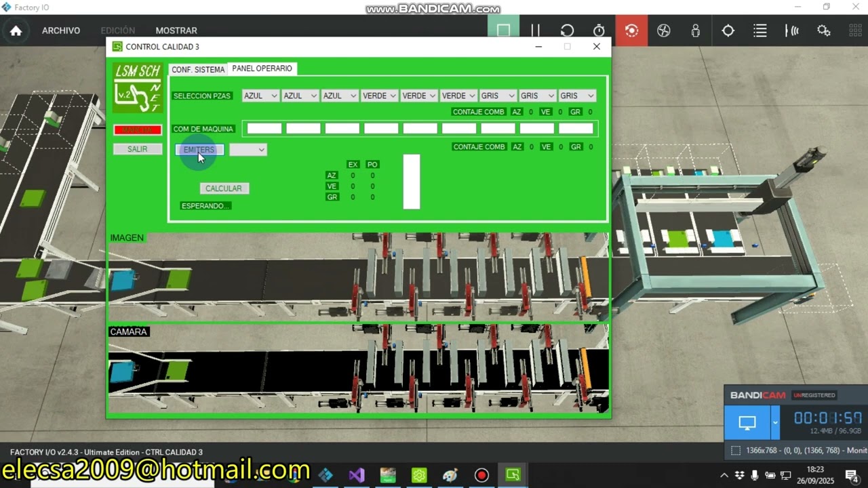Open the network tray icon
The image size is (868, 488).
pyautogui.click(x=787, y=475)
